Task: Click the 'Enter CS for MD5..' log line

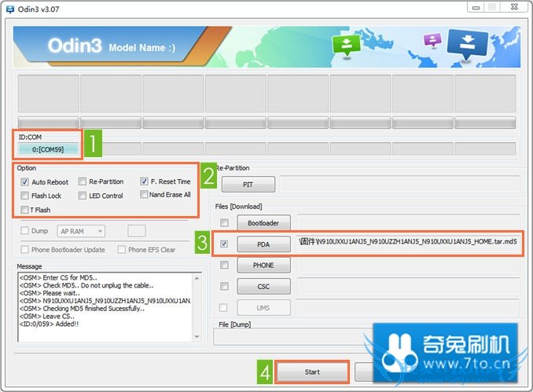Action: pos(58,277)
